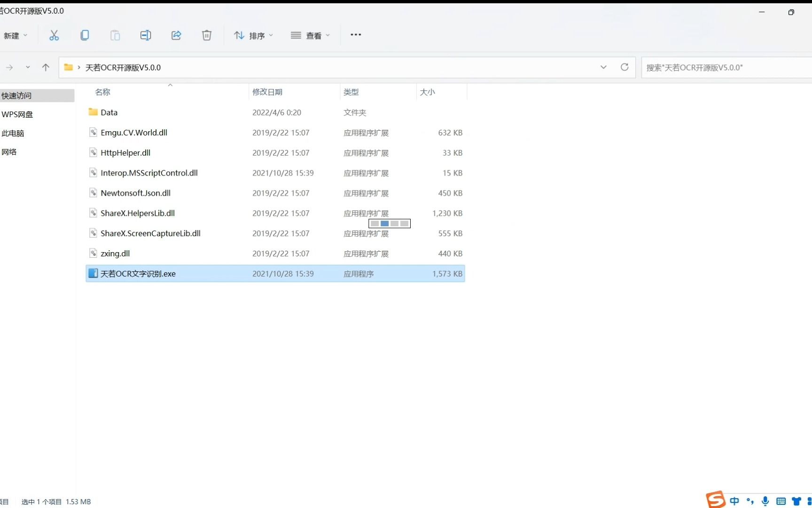
Task: Click the Cut scissors icon
Action: [x=54, y=35]
